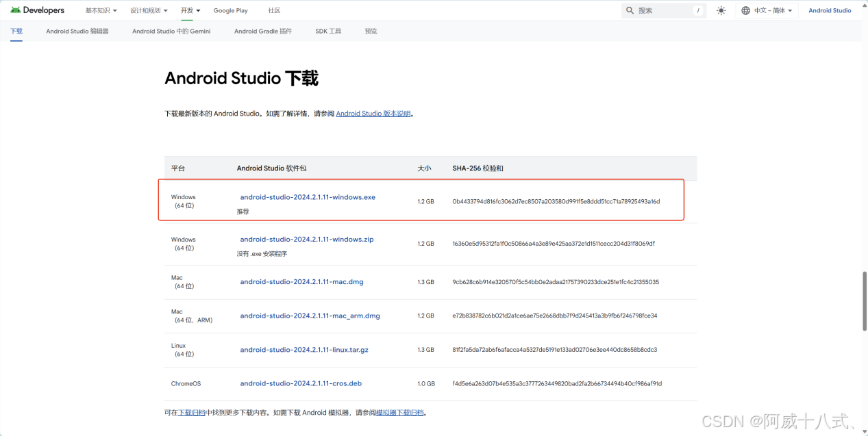
Task: Open the Android Studio 版本说明 link
Action: (x=373, y=113)
